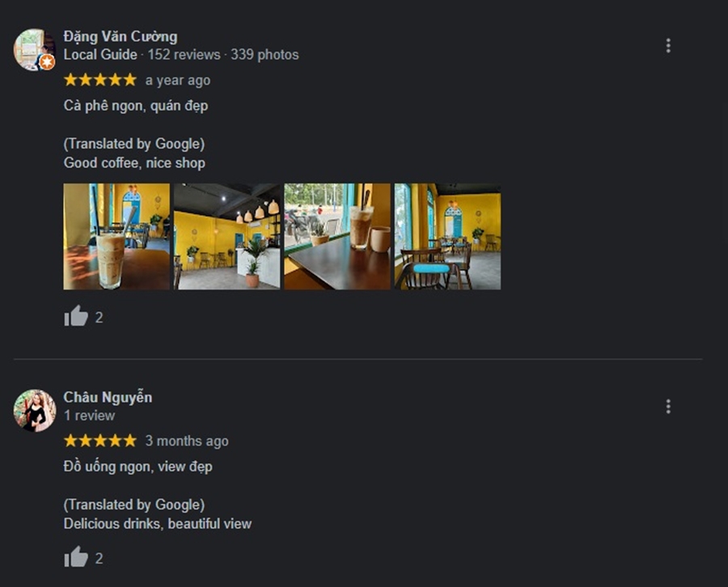
Task: Open more options for Châu Nguyễn's review
Action: pos(668,407)
